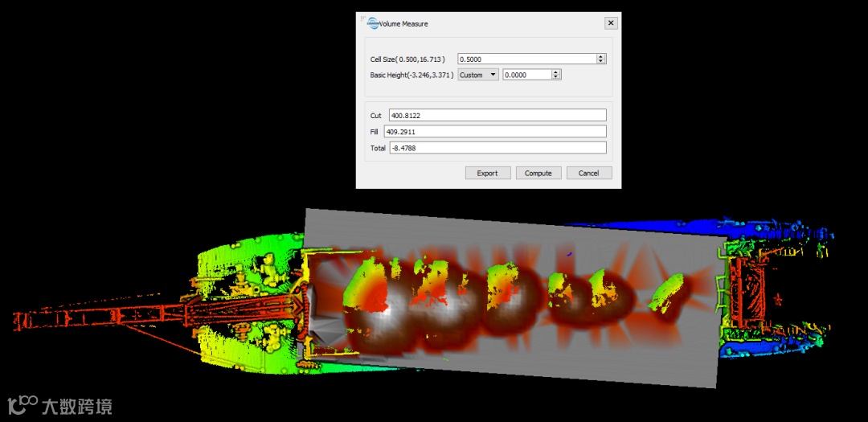Increase Cell Size with up arrow
Image resolution: width=868 pixels, height=422 pixels.
tap(601, 56)
